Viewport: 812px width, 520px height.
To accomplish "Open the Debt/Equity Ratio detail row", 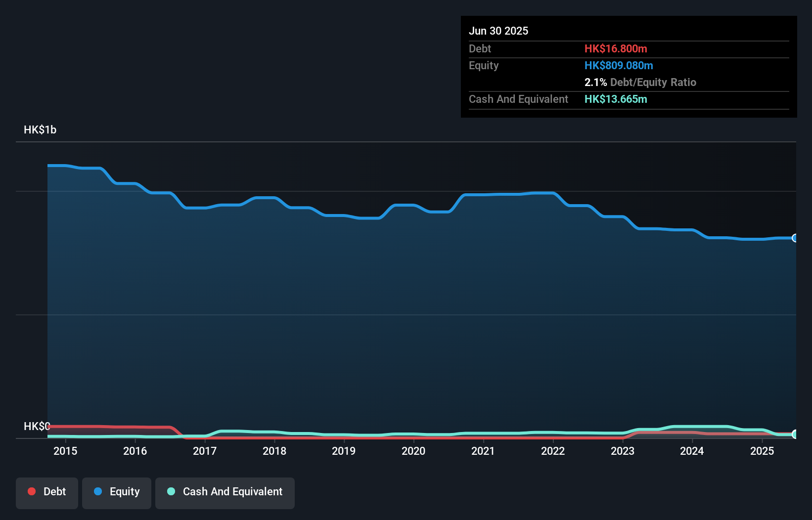I will (640, 82).
